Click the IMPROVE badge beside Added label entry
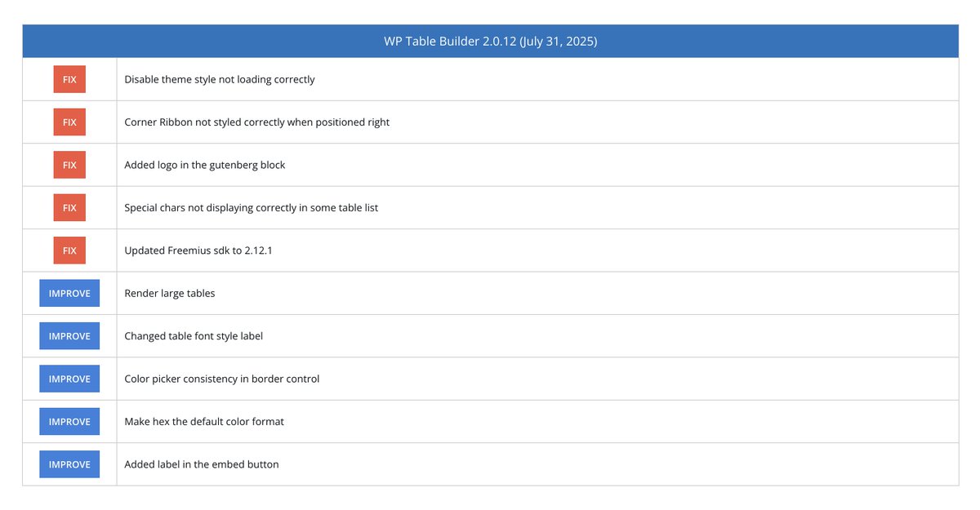980x510 pixels. 69,464
